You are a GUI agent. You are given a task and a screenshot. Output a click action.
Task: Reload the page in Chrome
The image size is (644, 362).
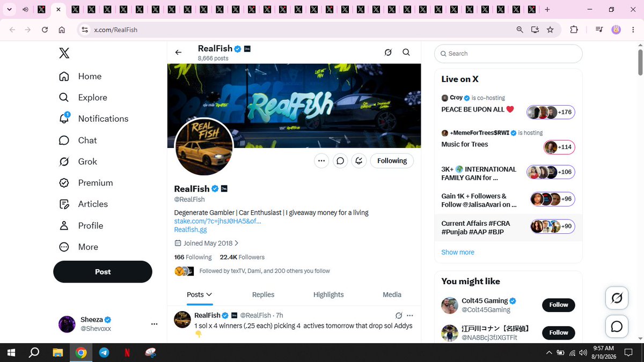click(45, 29)
